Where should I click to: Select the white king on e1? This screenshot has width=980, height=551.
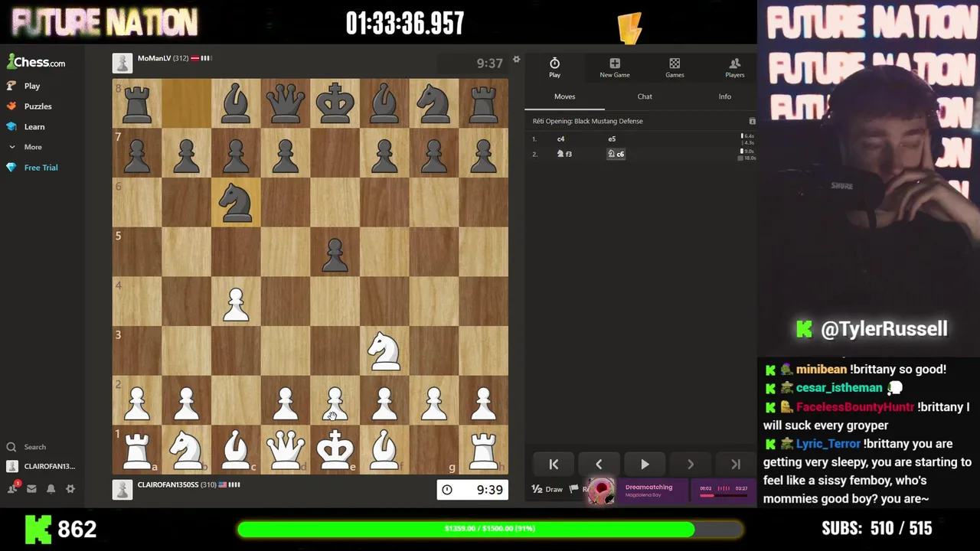tap(335, 449)
